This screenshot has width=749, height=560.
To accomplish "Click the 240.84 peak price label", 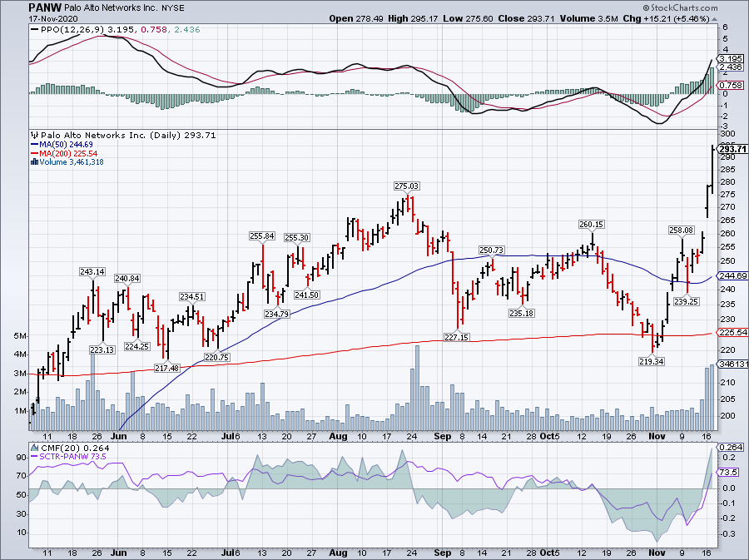I will 127,278.
